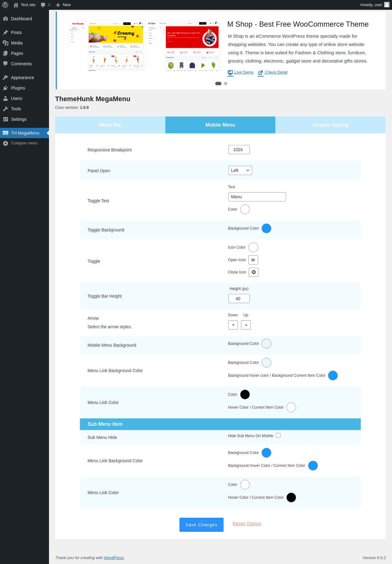Pick the Toggle Icon Color swatch
This screenshot has width=392, height=564.
(253, 247)
